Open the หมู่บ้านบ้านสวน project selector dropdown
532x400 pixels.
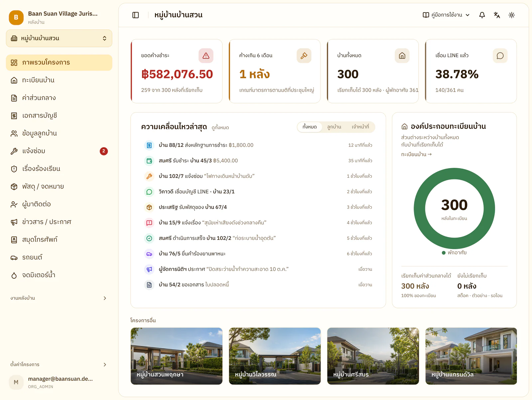pyautogui.click(x=59, y=38)
